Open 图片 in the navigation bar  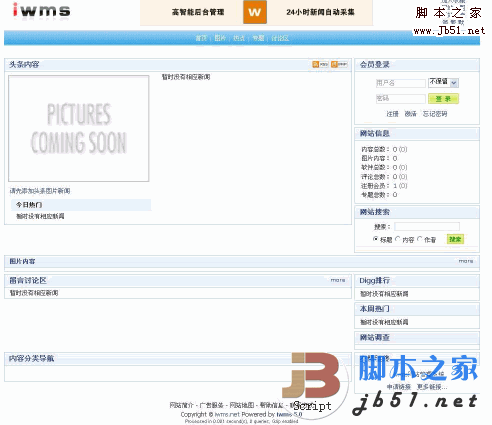(x=220, y=38)
